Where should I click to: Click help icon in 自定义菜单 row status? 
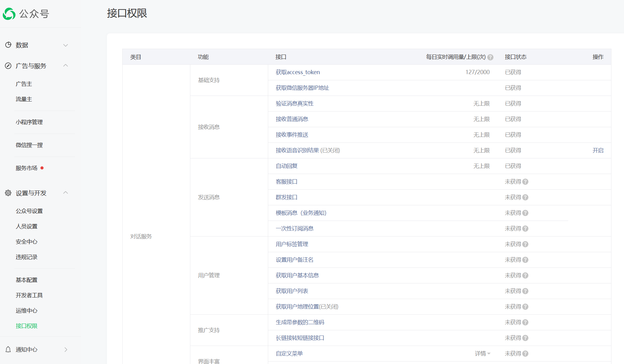coord(525,354)
